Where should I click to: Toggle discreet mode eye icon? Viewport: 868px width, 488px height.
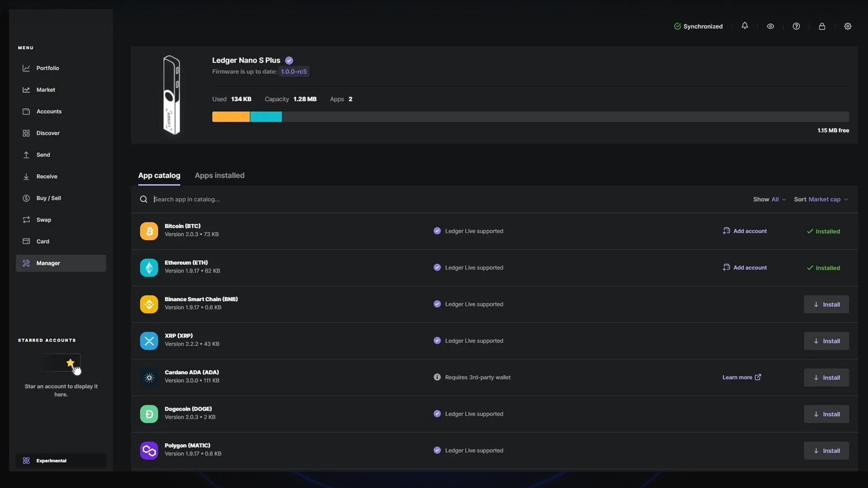770,26
